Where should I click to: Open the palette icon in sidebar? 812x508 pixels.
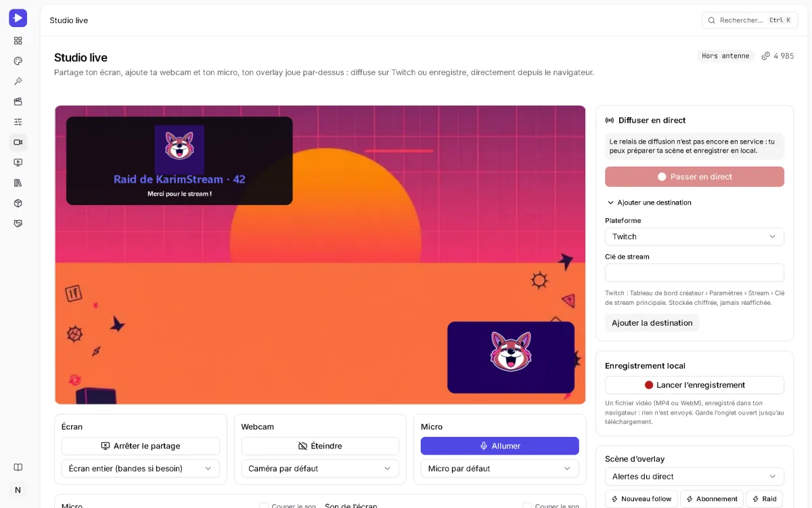(x=18, y=61)
